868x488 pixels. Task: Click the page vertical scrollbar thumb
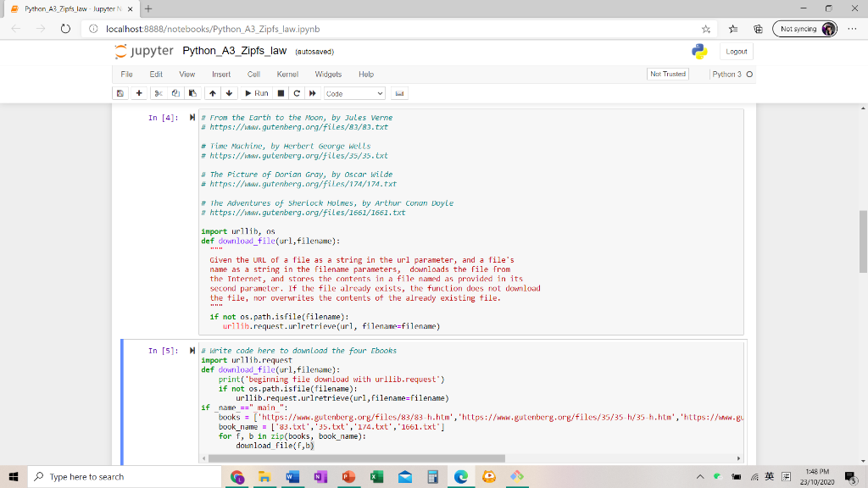863,241
